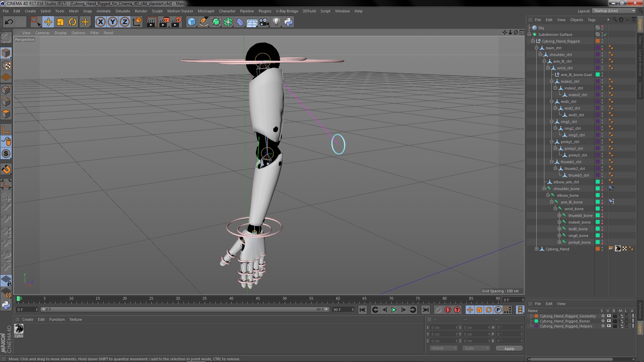Open the Sculpt menu

coord(157,11)
